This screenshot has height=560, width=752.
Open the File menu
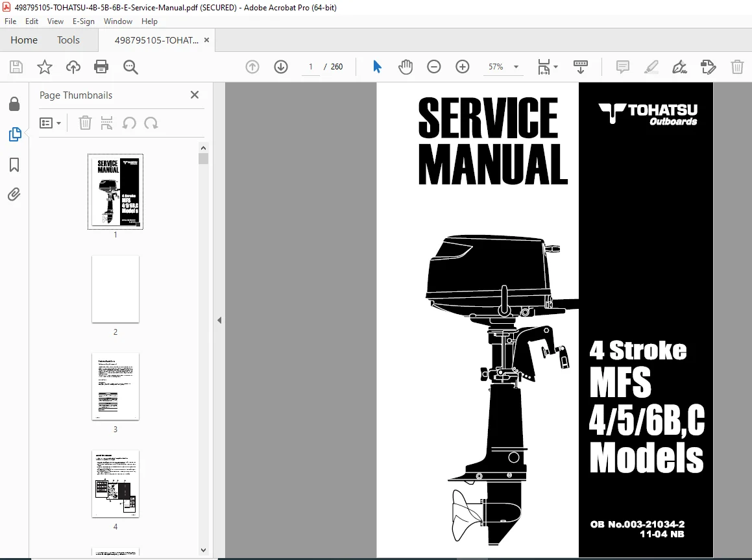tap(10, 21)
